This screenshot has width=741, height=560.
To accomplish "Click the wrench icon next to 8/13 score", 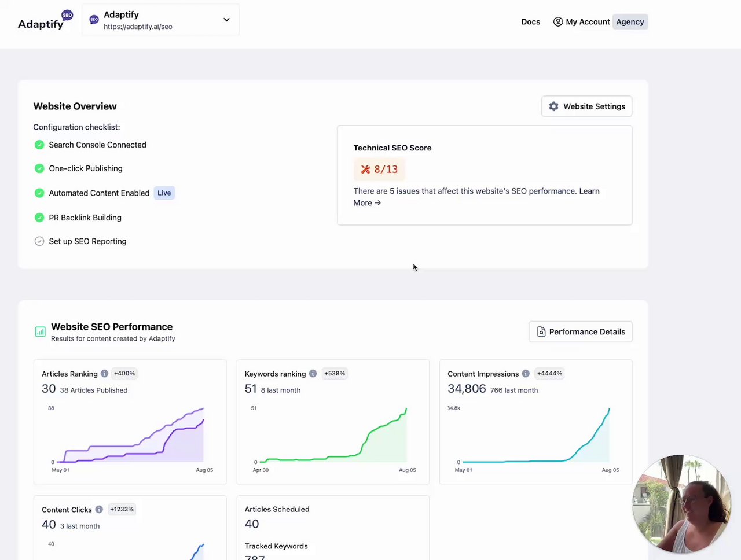I will point(365,170).
